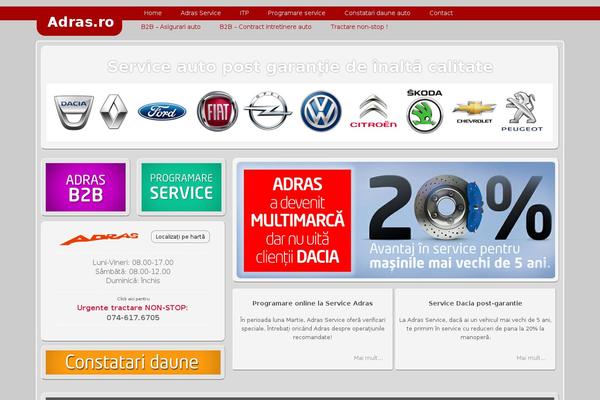This screenshot has height=400, width=600.
Task: Click Service auto post garanție headline
Action: [300, 67]
